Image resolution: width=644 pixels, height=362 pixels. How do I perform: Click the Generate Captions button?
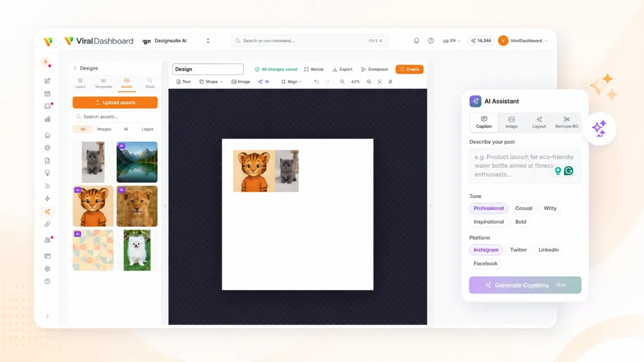click(x=525, y=285)
